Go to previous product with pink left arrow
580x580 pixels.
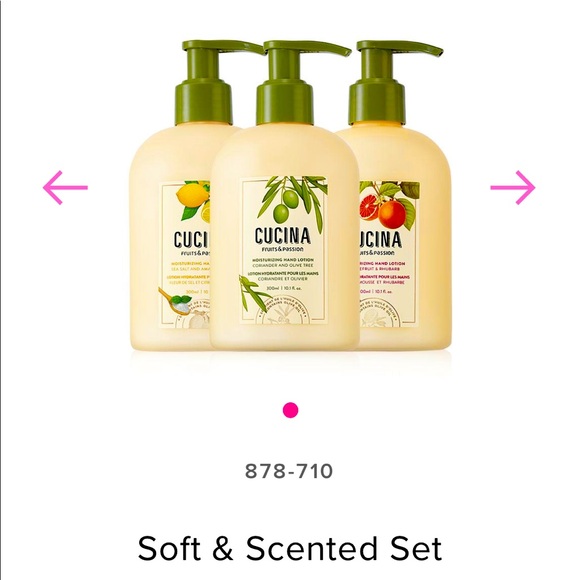pyautogui.click(x=65, y=188)
